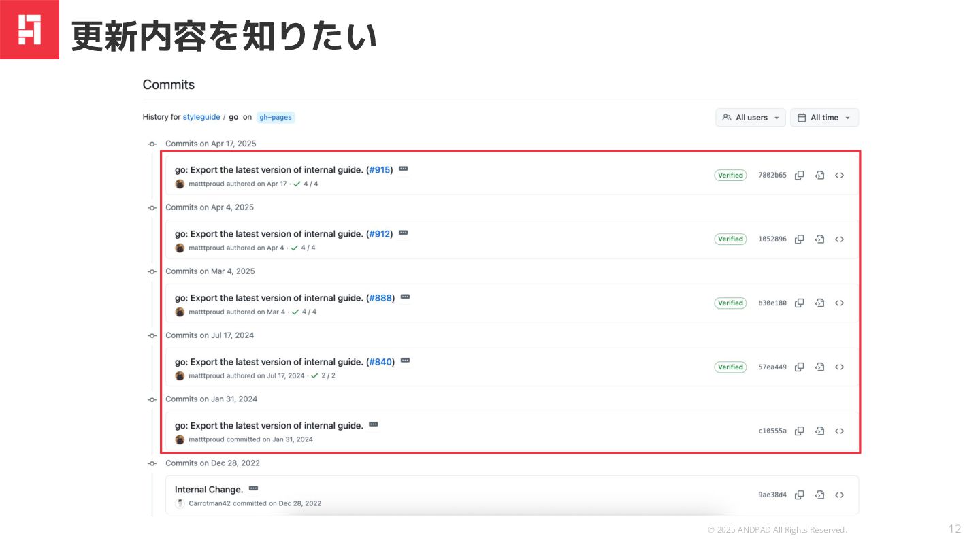Copy full SHA for commit c10555a

(x=800, y=431)
